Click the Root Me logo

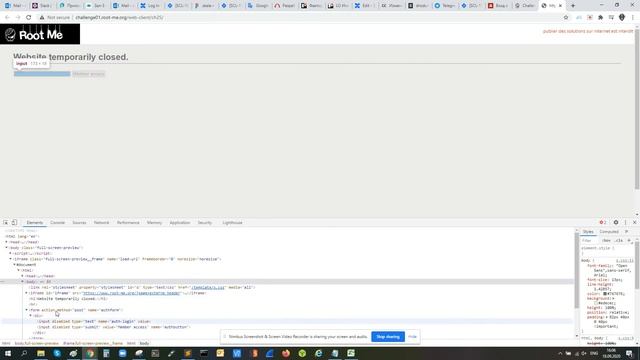pyautogui.click(x=40, y=34)
